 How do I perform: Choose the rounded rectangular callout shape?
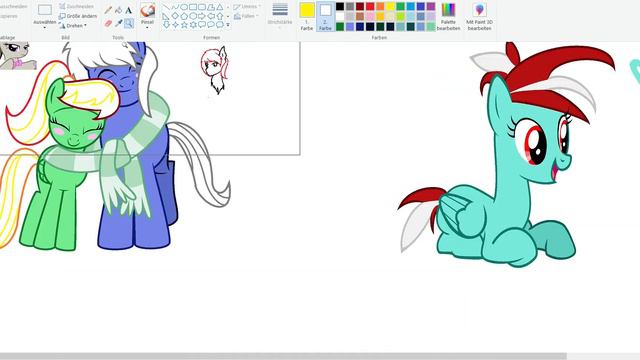tap(202, 24)
